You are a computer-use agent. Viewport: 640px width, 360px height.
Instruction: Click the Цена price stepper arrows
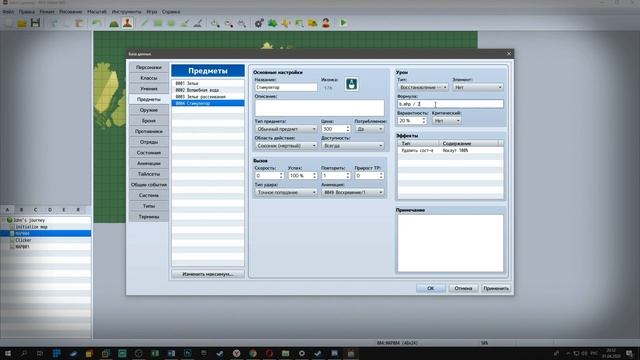click(x=348, y=129)
